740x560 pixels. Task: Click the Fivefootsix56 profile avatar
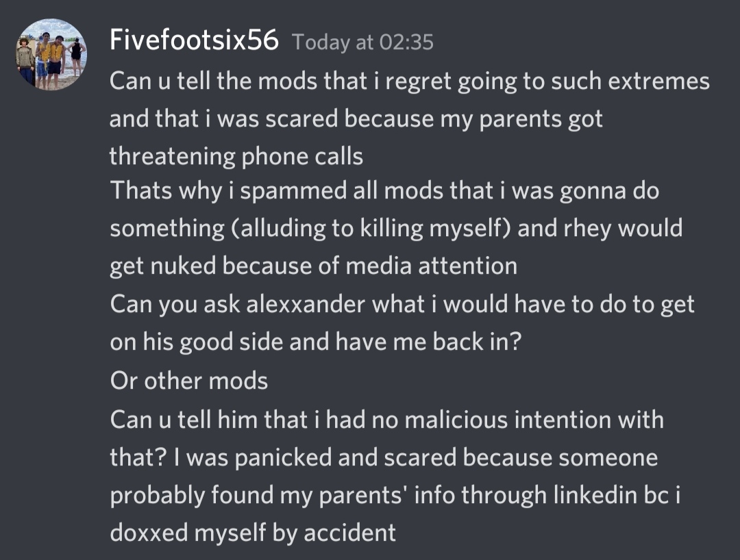click(x=51, y=54)
